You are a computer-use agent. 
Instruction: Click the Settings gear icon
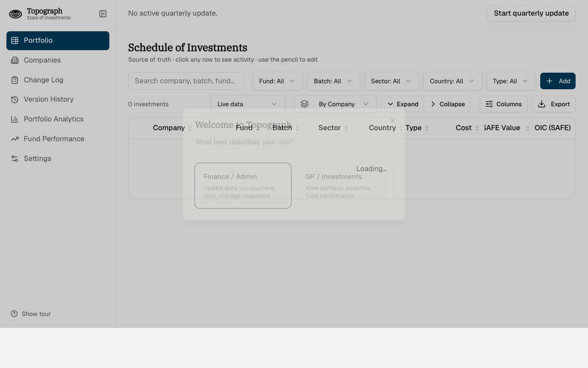15,159
